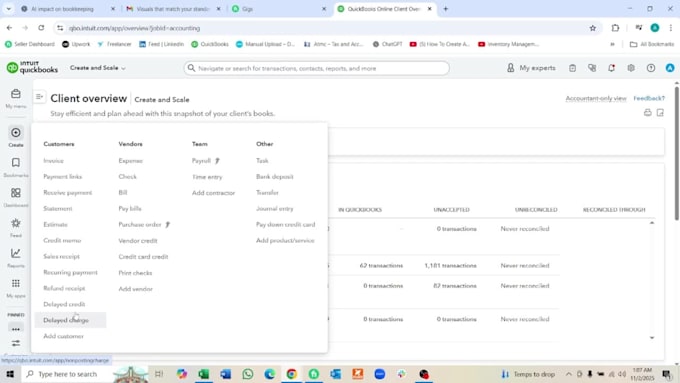Click the export icon beside print
The height and width of the screenshot is (383, 680).
pyautogui.click(x=660, y=113)
